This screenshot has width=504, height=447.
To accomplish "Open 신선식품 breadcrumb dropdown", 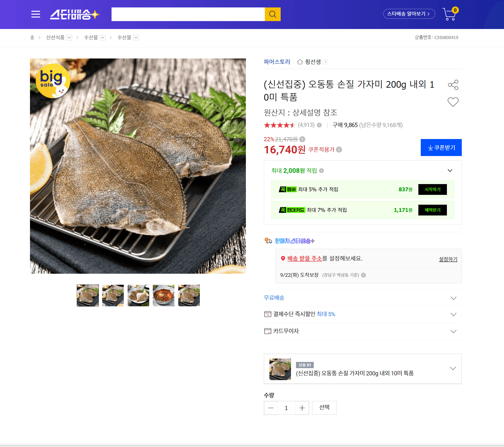I will pyautogui.click(x=70, y=37).
